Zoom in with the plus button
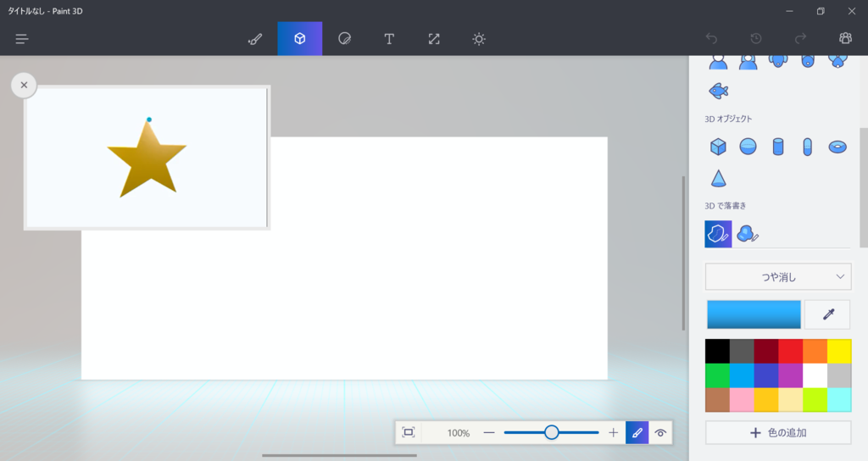The image size is (868, 461). (614, 433)
